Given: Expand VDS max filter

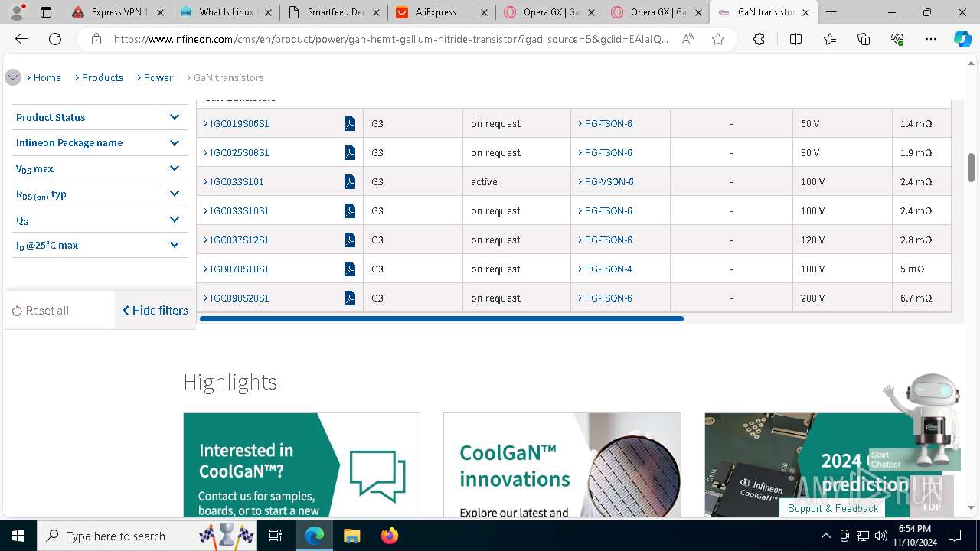Looking at the screenshot, I should [100, 168].
